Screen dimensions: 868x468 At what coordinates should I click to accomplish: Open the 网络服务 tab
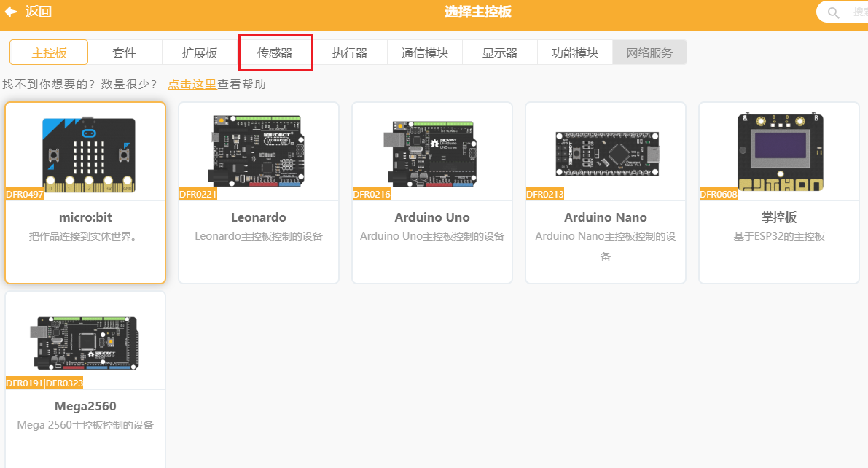(x=649, y=52)
